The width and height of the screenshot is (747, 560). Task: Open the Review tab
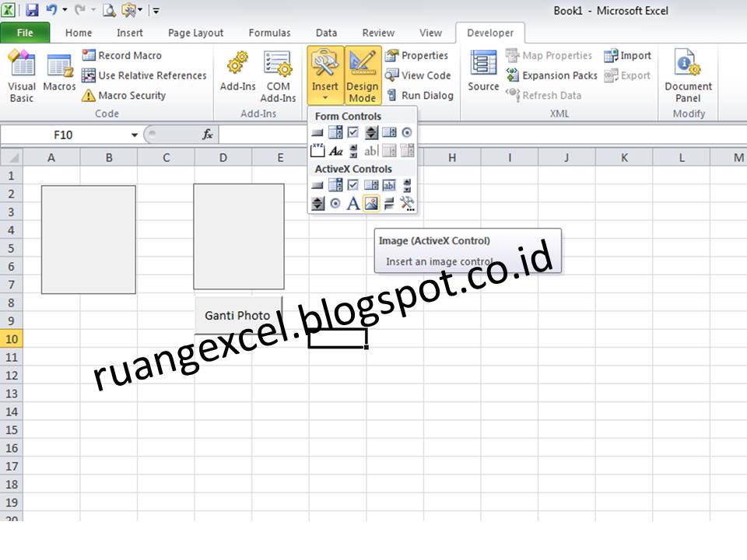pyautogui.click(x=378, y=33)
